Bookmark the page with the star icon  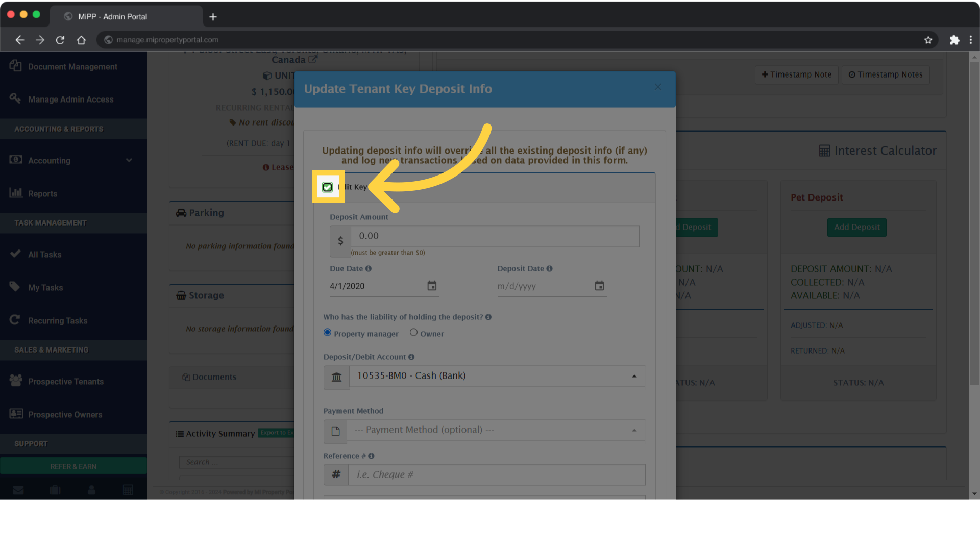(x=928, y=40)
